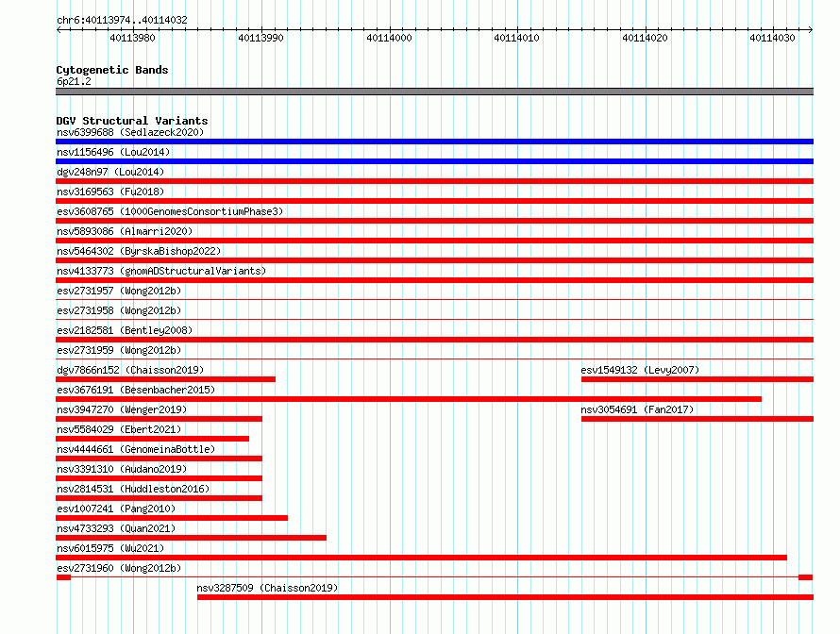Select esv2731960 (Wong2012b) label
This screenshot has width=840, height=634.
click(x=119, y=568)
